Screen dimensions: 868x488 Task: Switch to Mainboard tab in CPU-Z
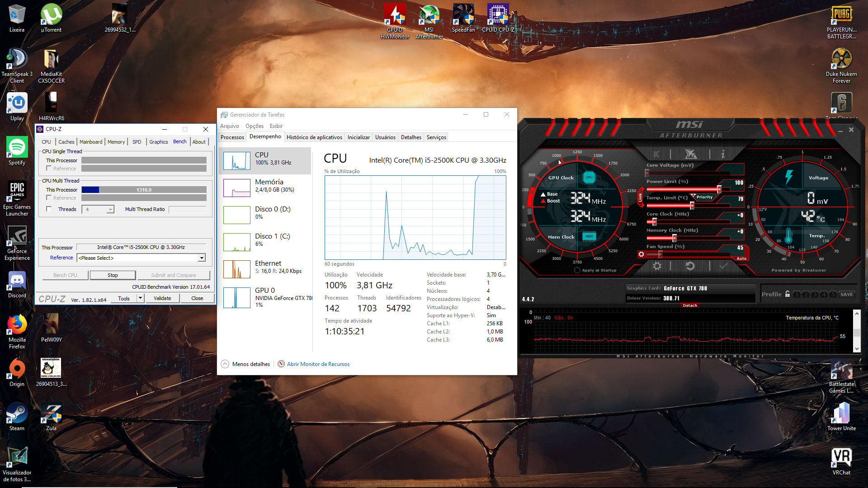point(91,142)
